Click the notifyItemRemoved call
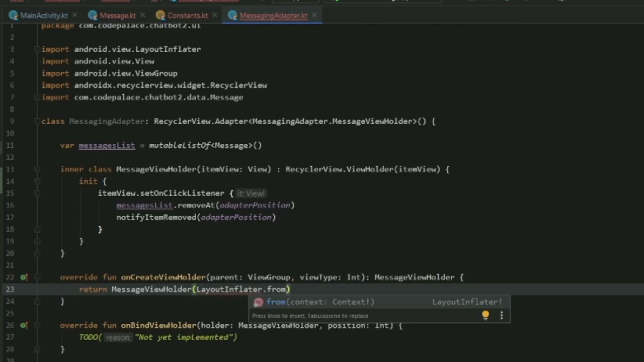644x362 pixels. click(x=156, y=217)
